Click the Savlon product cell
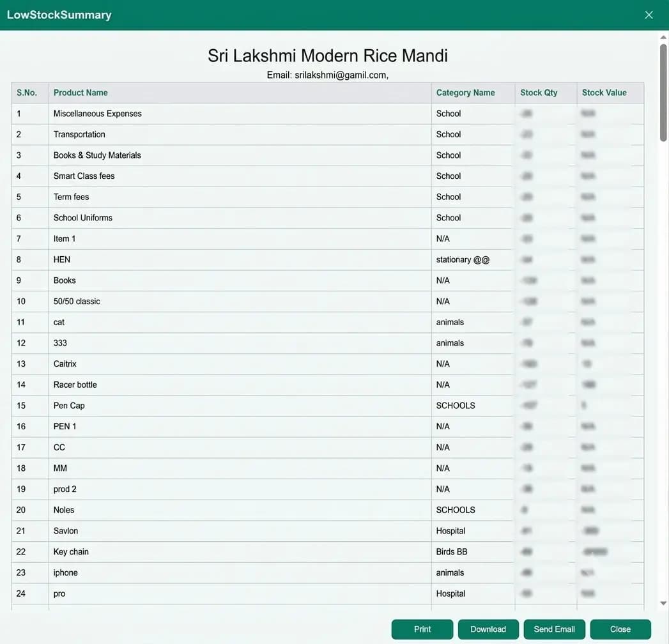This screenshot has width=669, height=644. point(240,531)
